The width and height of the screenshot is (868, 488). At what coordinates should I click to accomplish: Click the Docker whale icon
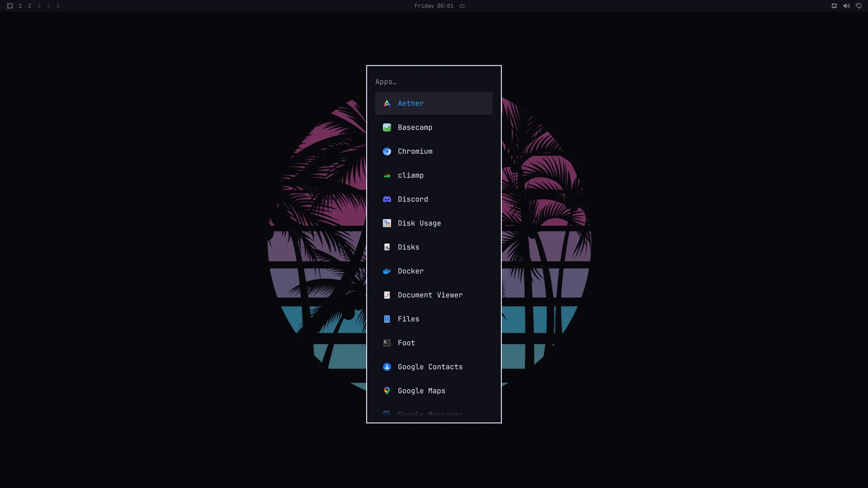pyautogui.click(x=387, y=271)
